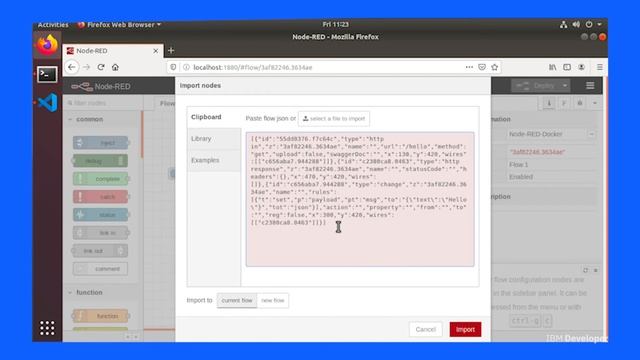Collapse the common palette category

click(x=102, y=119)
